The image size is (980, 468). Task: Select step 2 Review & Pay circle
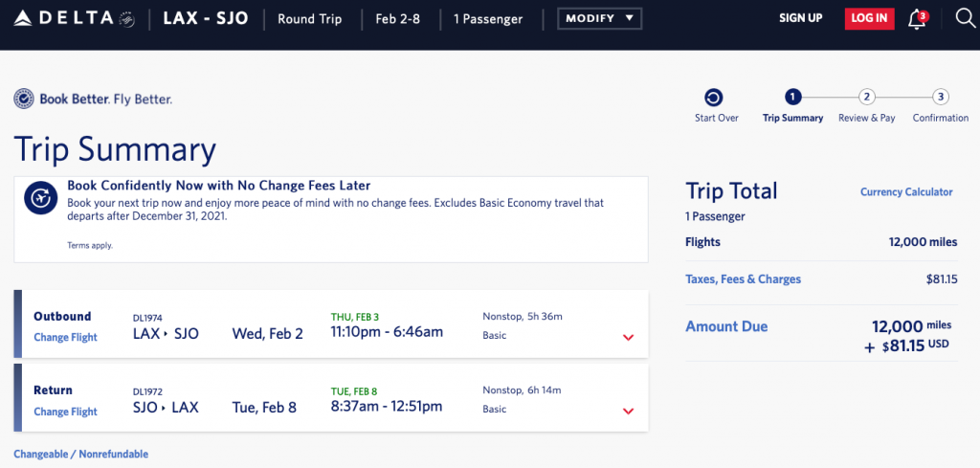click(x=866, y=97)
